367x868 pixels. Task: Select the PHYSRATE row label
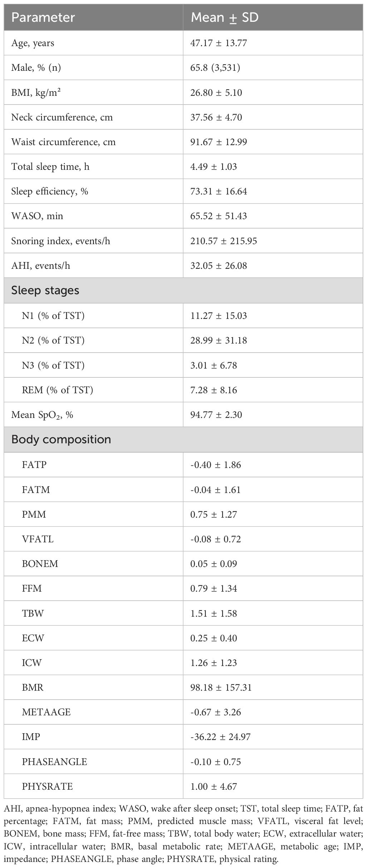(x=47, y=786)
